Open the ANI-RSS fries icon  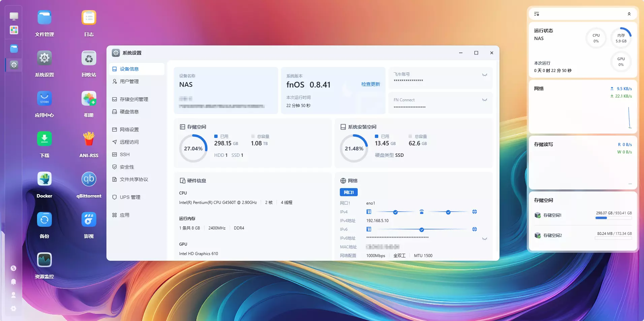[x=89, y=139]
